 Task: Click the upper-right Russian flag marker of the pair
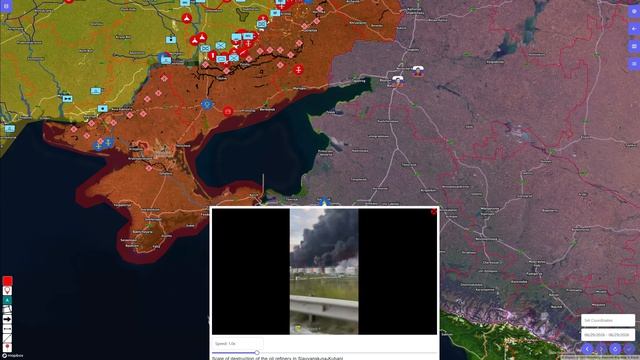(x=417, y=71)
